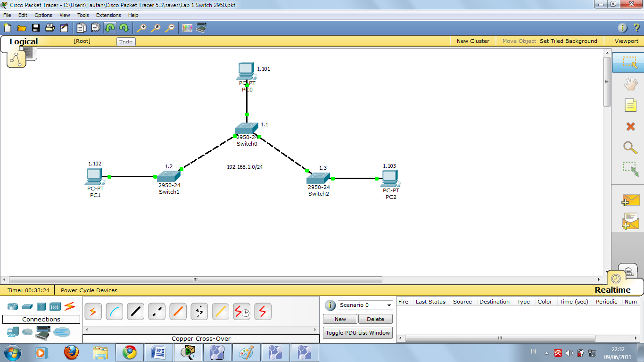Open the Tools menu
644x362 pixels.
[x=83, y=15]
